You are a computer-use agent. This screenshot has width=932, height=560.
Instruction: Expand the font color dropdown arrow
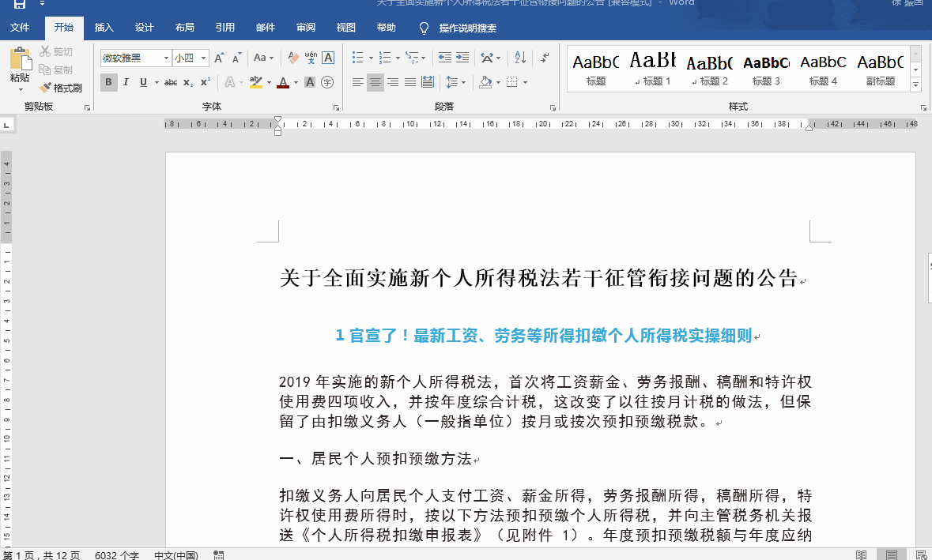[x=296, y=81]
